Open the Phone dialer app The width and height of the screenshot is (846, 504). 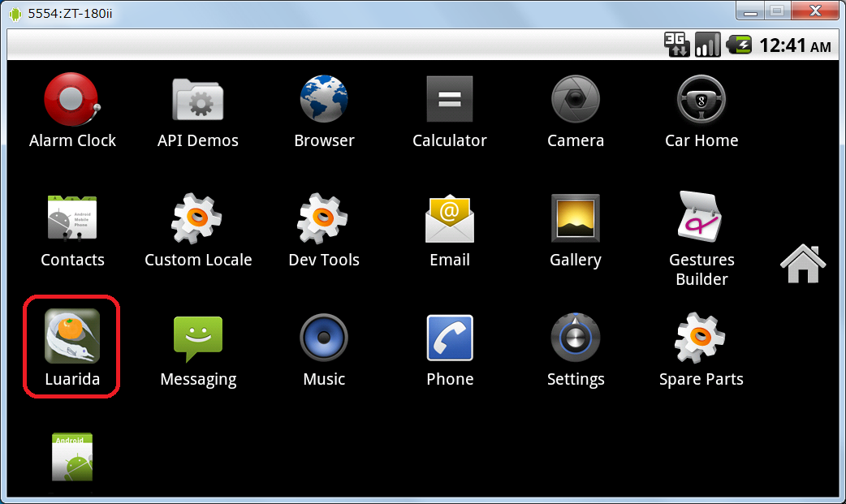tap(450, 338)
